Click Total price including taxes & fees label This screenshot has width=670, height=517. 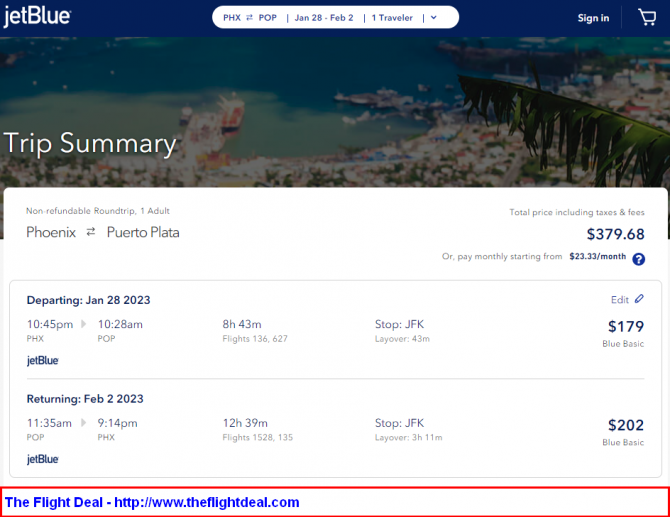pos(577,212)
